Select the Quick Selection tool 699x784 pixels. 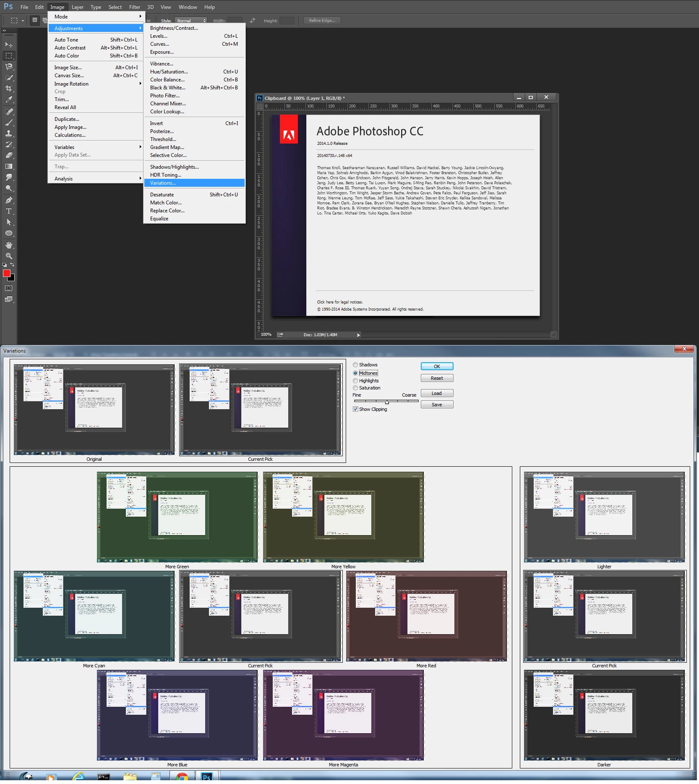[x=8, y=78]
